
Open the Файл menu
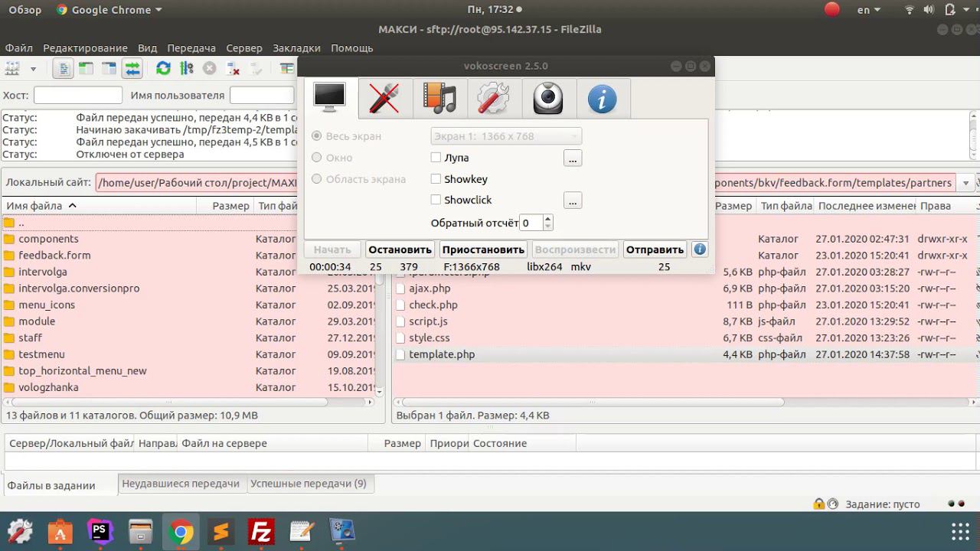(18, 48)
